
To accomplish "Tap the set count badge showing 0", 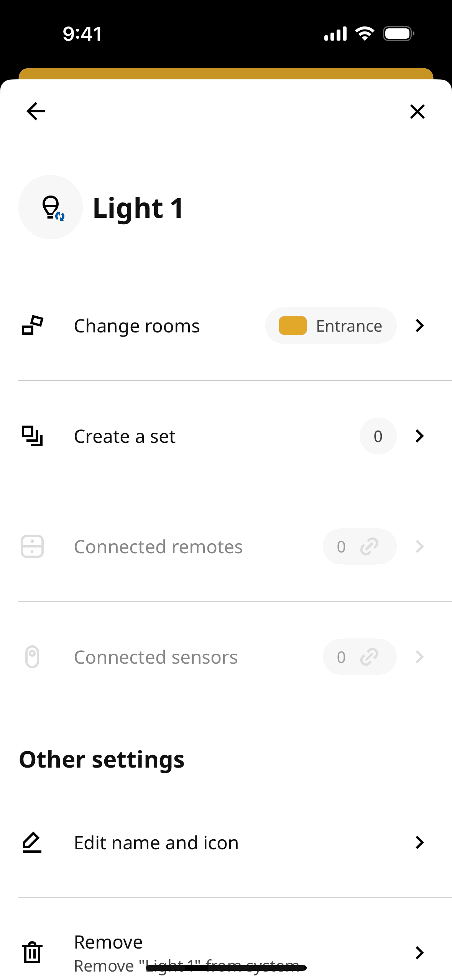I will (x=378, y=436).
